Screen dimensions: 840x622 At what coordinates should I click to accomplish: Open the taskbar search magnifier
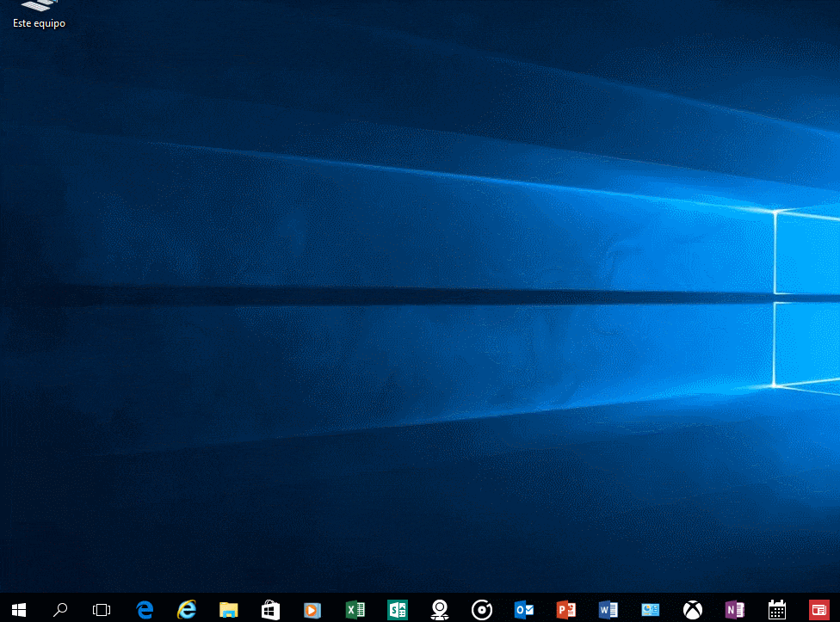click(60, 610)
